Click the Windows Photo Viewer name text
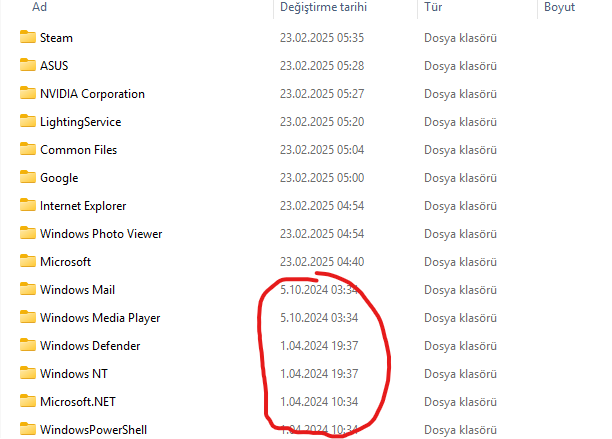 [101, 234]
